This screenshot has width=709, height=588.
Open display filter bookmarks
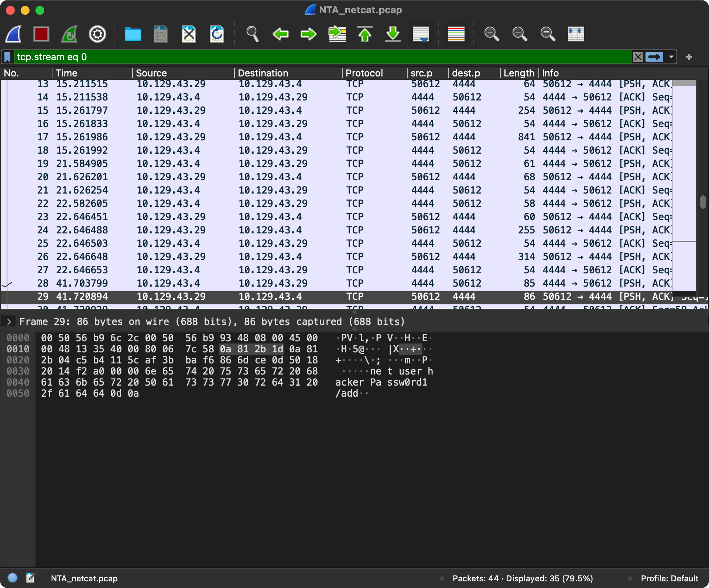point(7,57)
